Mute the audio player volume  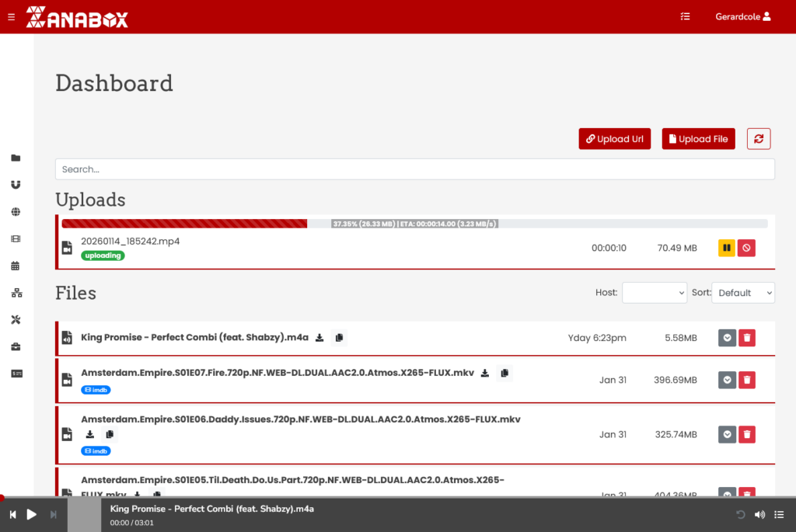point(758,514)
